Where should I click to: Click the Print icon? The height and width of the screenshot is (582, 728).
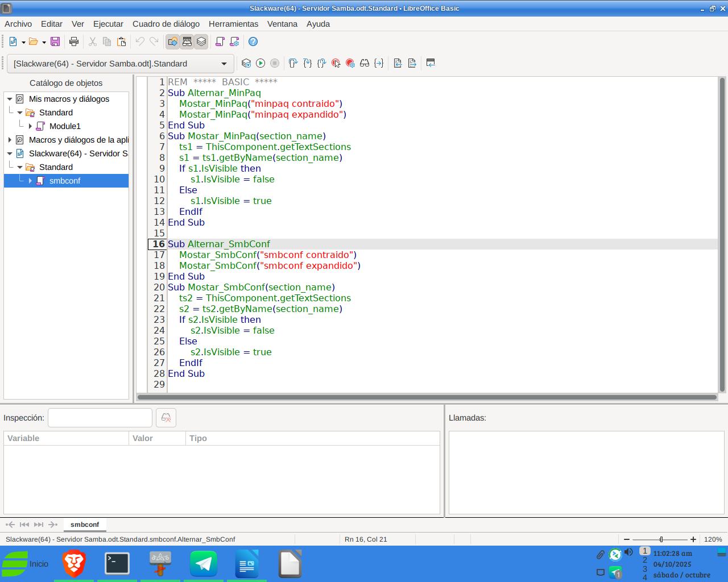point(73,41)
